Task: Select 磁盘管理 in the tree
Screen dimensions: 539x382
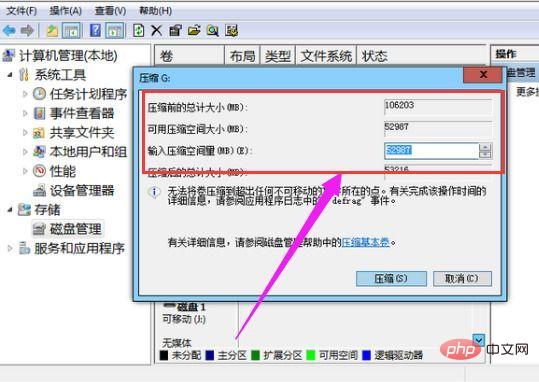Action: [76, 229]
